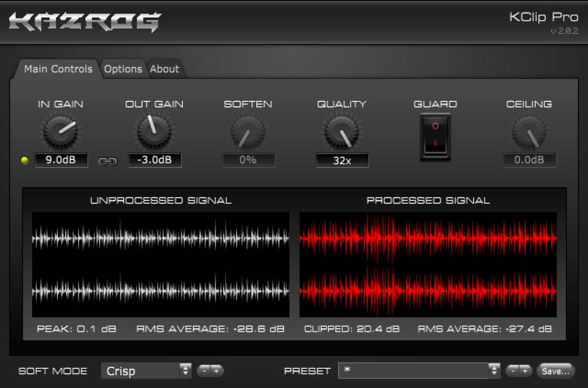Viewport: 588px width, 388px height.
Task: Click the "RMS AVERAGE: -27.4 dB" readout
Action: coord(485,329)
